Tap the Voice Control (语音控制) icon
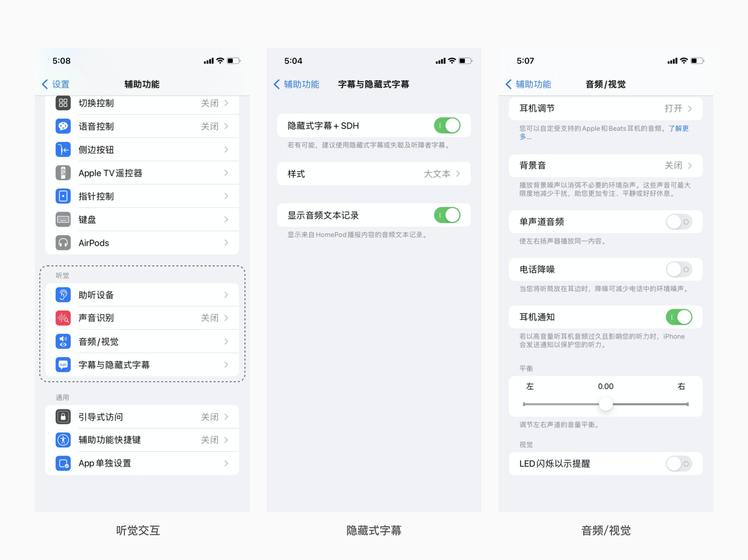 click(x=63, y=126)
